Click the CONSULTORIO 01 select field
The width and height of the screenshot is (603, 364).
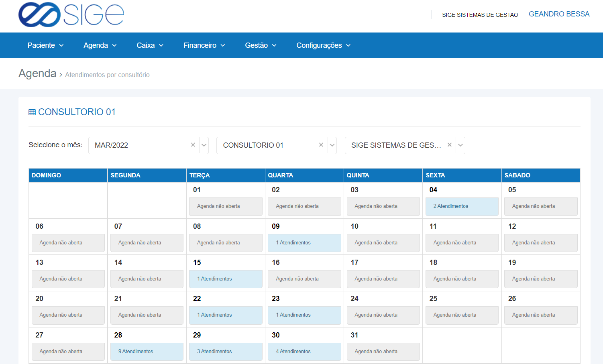click(x=277, y=145)
